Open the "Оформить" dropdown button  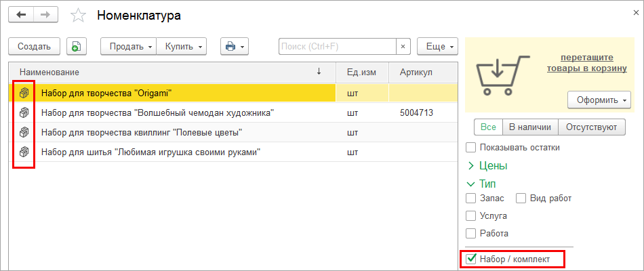599,100
